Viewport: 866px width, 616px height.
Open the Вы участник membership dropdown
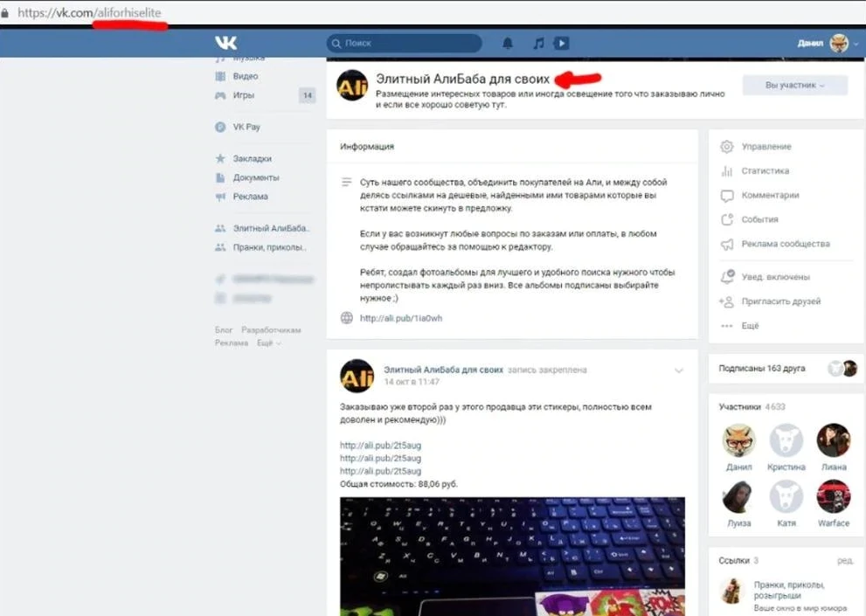point(794,85)
